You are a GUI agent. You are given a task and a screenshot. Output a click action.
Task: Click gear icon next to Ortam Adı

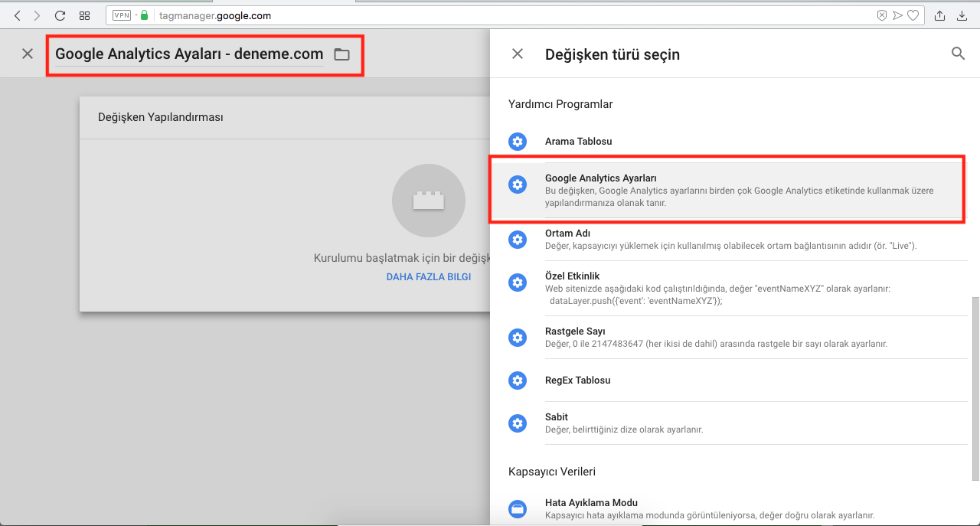click(518, 240)
